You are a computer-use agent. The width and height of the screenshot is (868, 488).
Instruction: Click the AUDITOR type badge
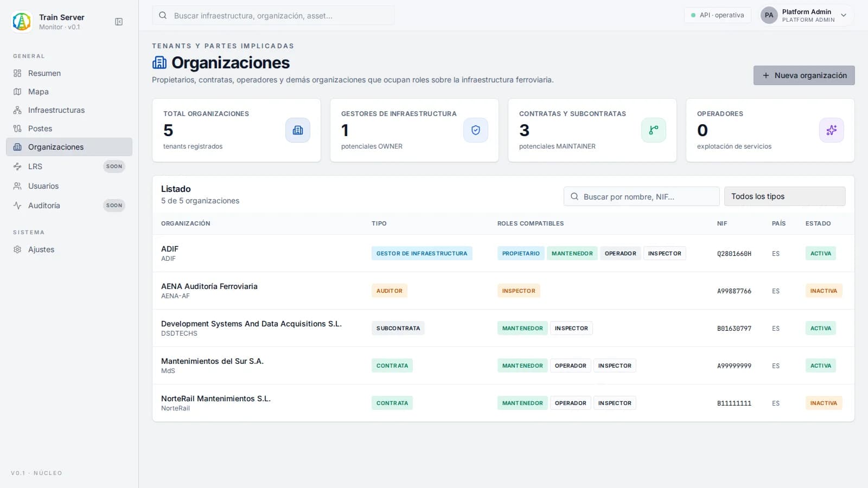(390, 291)
